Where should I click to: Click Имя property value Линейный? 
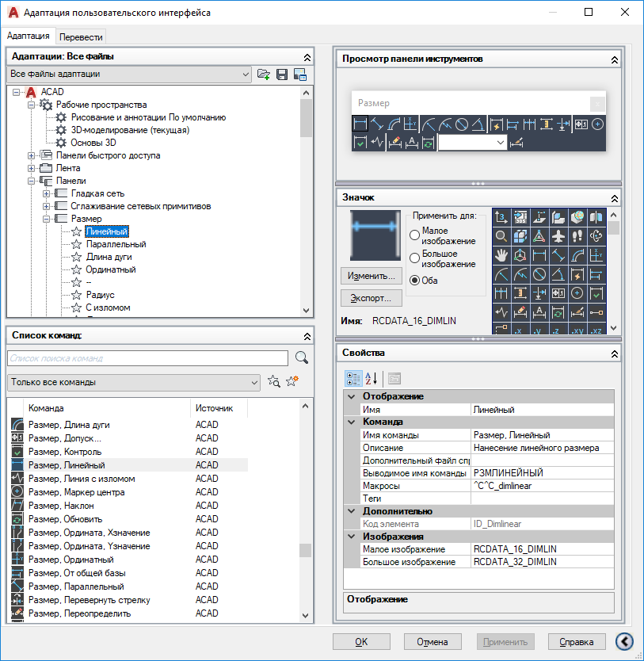(x=542, y=409)
